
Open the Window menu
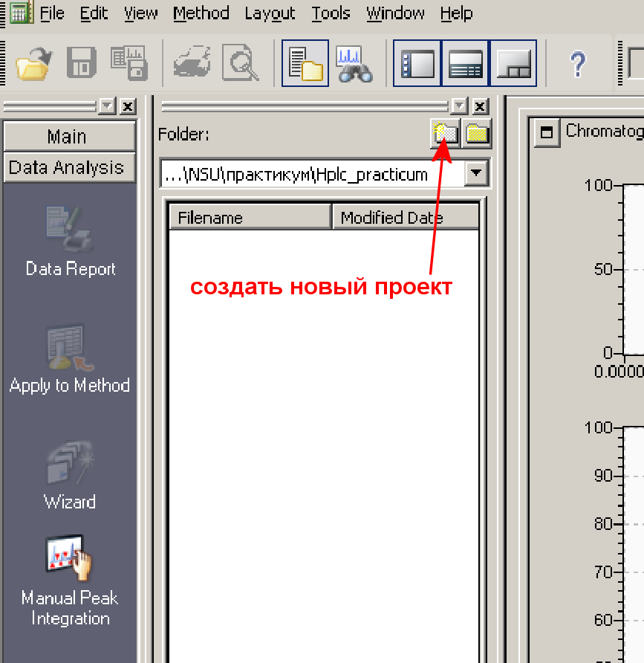[x=395, y=13]
